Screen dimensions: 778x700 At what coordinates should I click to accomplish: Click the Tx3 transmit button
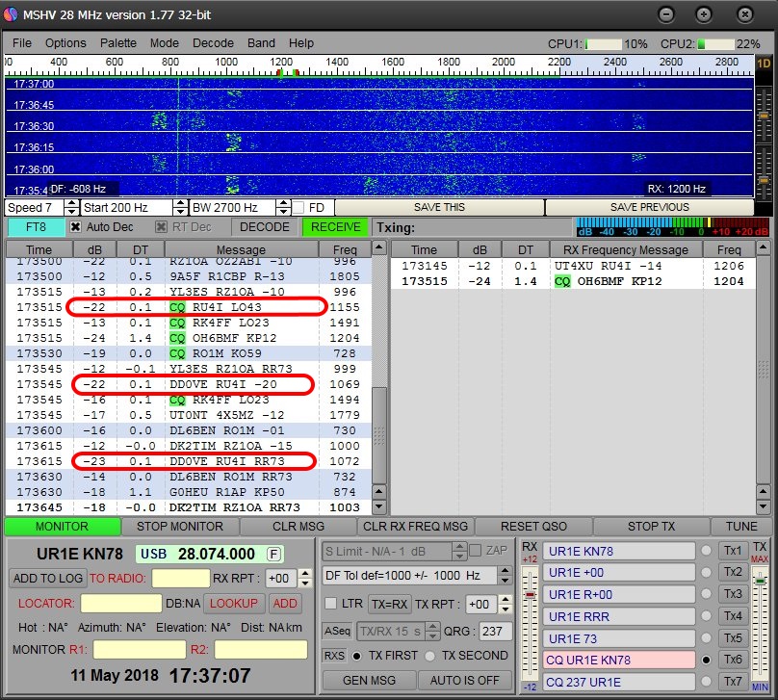point(733,594)
